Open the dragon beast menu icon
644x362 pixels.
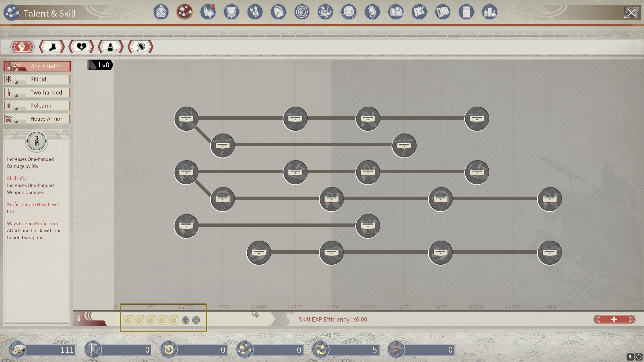coord(325,12)
